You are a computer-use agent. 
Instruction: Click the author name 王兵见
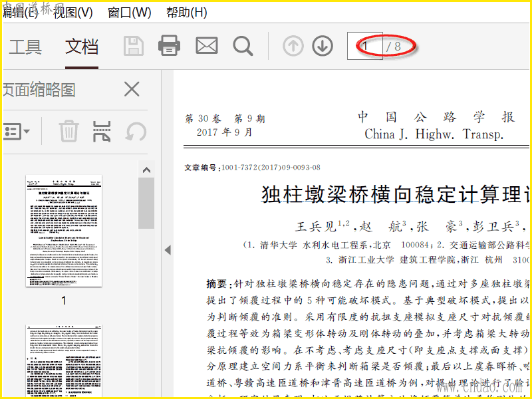(316, 226)
